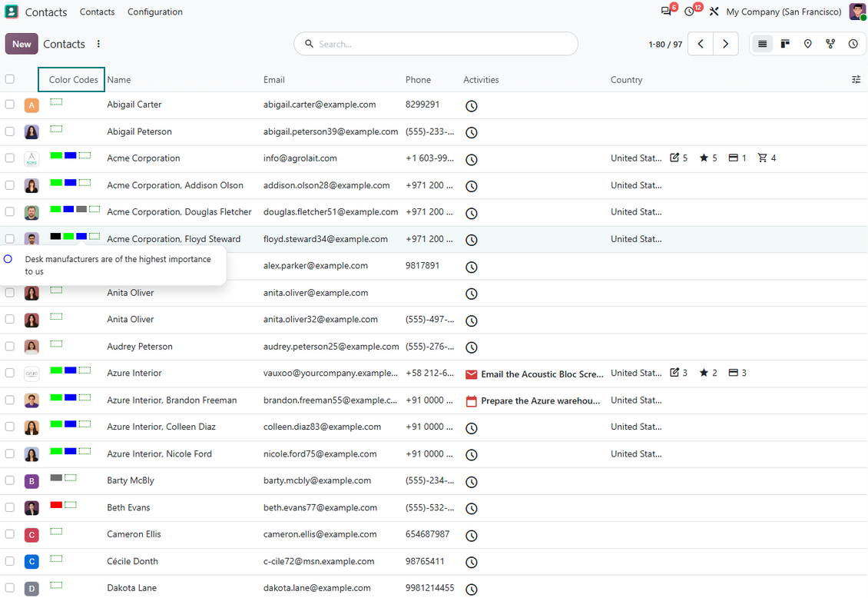Viewport: 868px width, 598px height.
Task: Sort by Phone column header
Action: coord(418,80)
